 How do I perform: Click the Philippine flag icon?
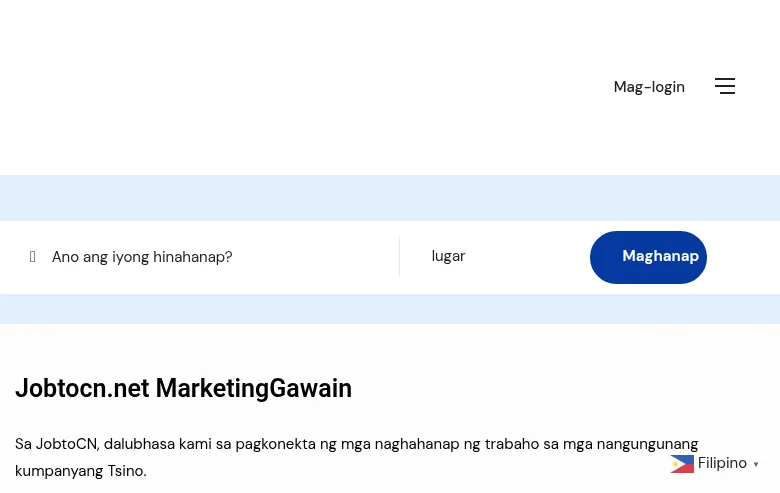pyautogui.click(x=682, y=464)
